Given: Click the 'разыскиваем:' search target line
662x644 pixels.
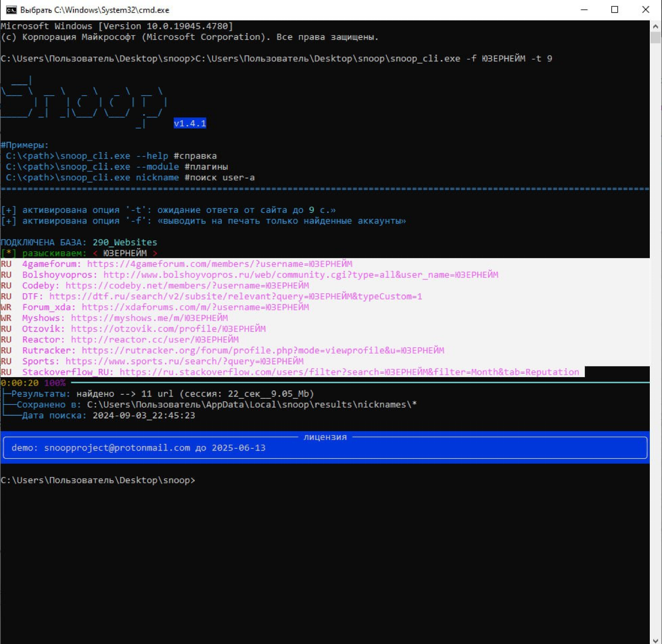Looking at the screenshot, I should (x=79, y=253).
